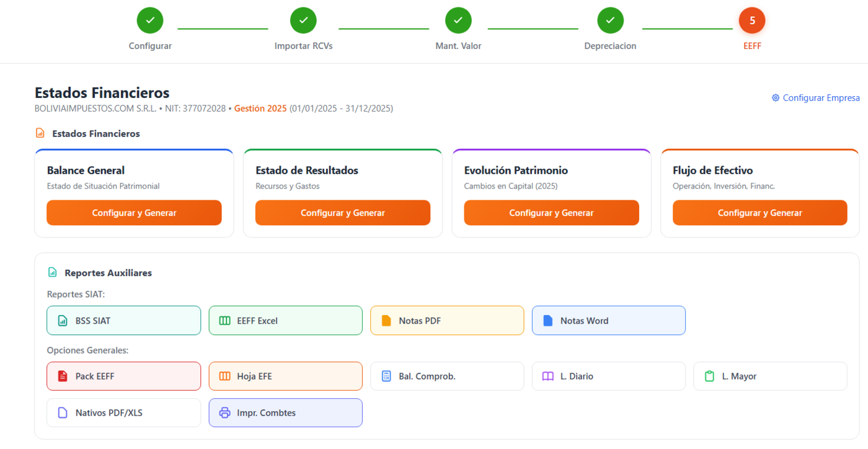This screenshot has height=449, width=868.
Task: Open Nativos PDF/XLS option
Action: point(124,412)
